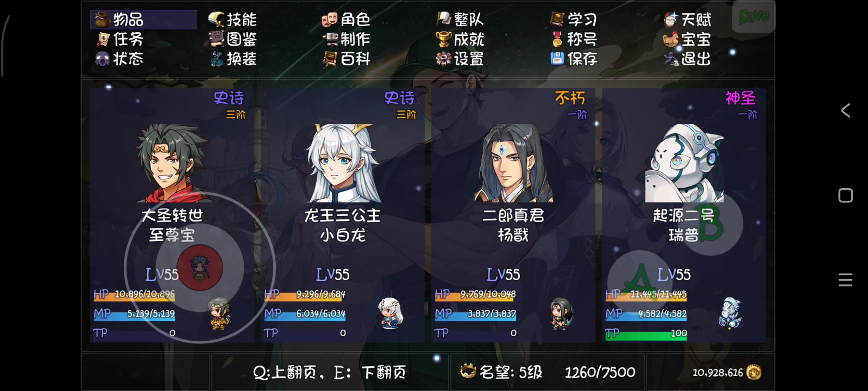Open the 图鉴 bestiary menu entry

pos(233,39)
